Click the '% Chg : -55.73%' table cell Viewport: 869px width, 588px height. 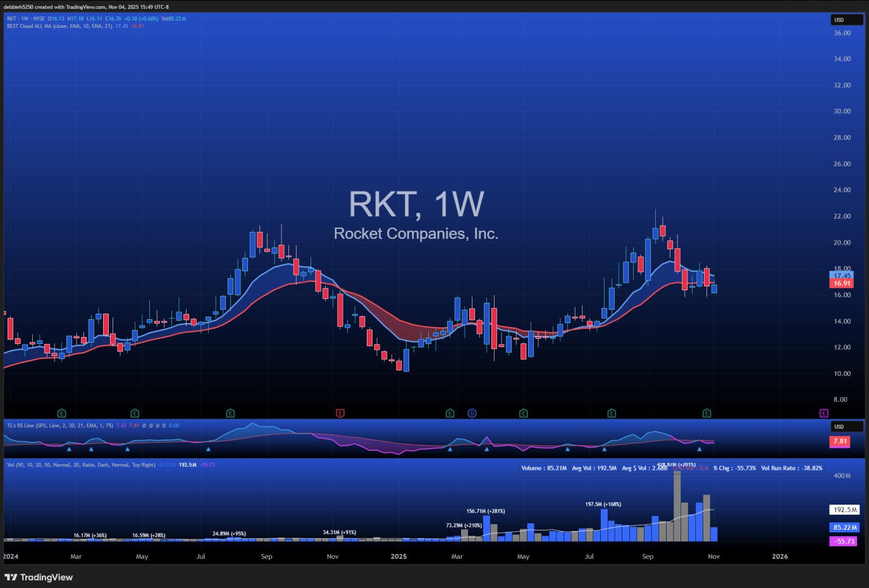[734, 469]
